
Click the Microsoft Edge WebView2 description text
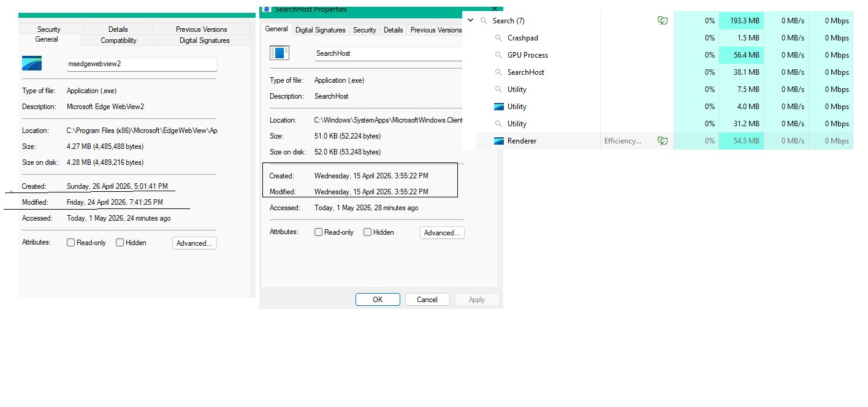[105, 107]
